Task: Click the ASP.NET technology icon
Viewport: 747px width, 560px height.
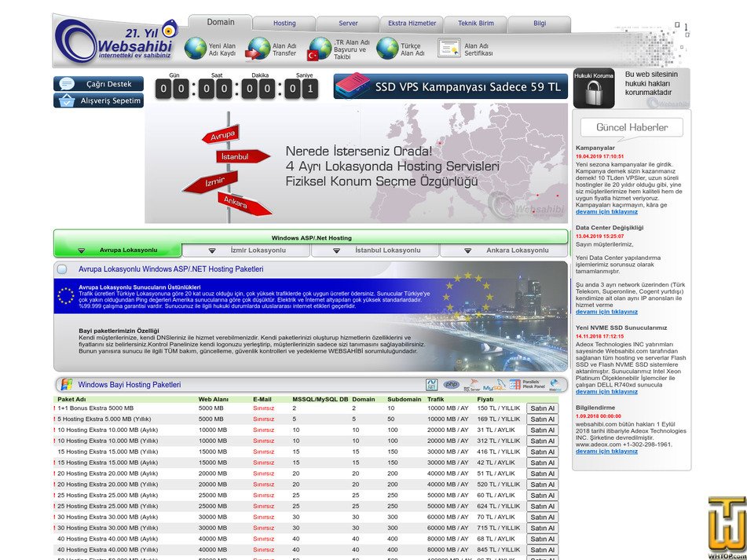Action: [x=431, y=385]
